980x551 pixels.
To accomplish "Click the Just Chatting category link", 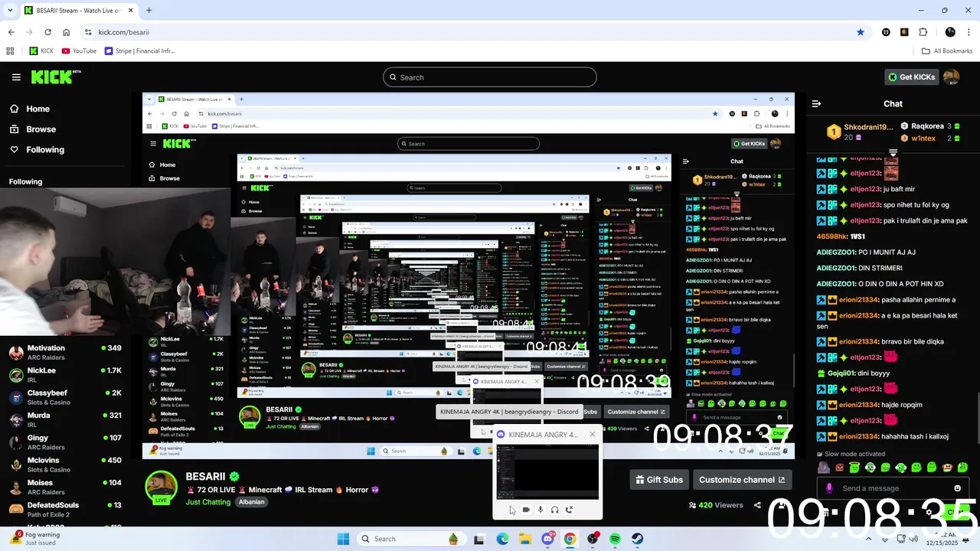I will point(207,502).
